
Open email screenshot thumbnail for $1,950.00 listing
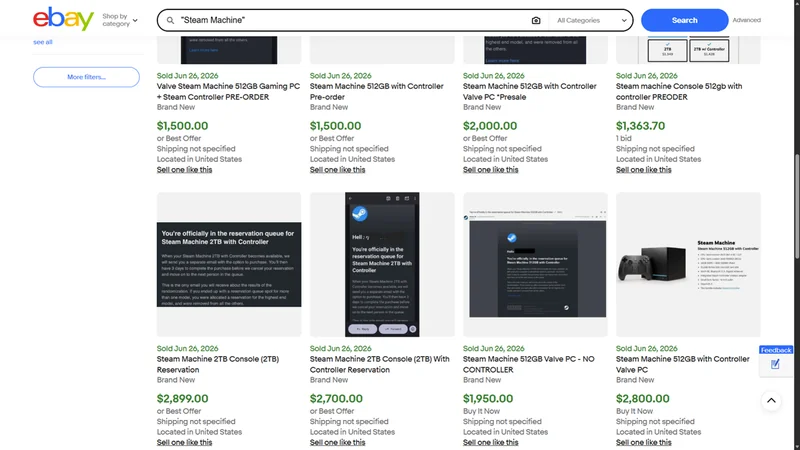pyautogui.click(x=535, y=264)
